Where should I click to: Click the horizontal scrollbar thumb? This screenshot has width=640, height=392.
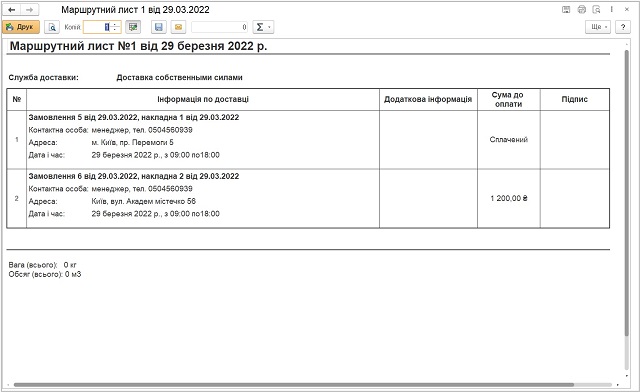(294, 385)
